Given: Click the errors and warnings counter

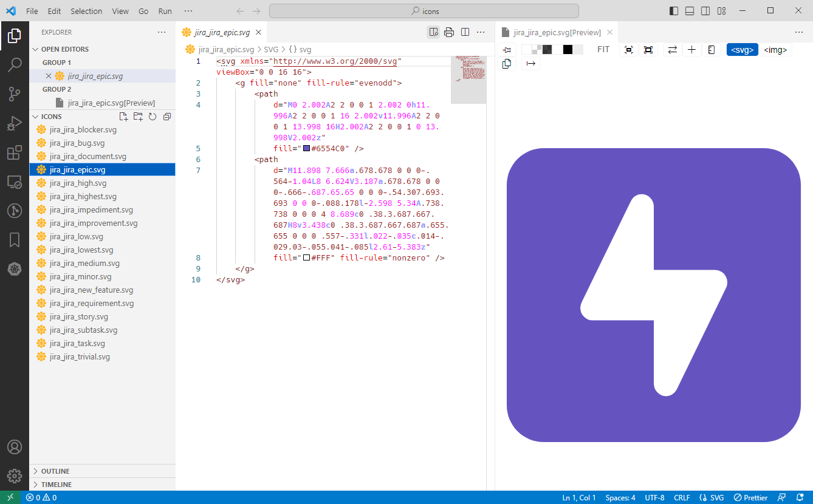Looking at the screenshot, I should (41, 497).
